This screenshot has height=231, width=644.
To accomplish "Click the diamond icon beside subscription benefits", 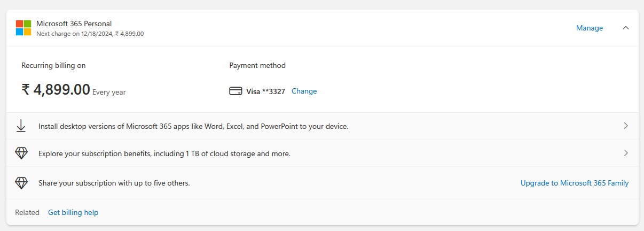I will [x=21, y=153].
